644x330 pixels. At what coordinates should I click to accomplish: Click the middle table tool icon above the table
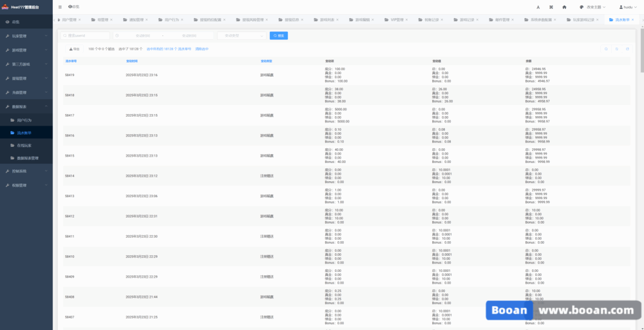click(616, 48)
